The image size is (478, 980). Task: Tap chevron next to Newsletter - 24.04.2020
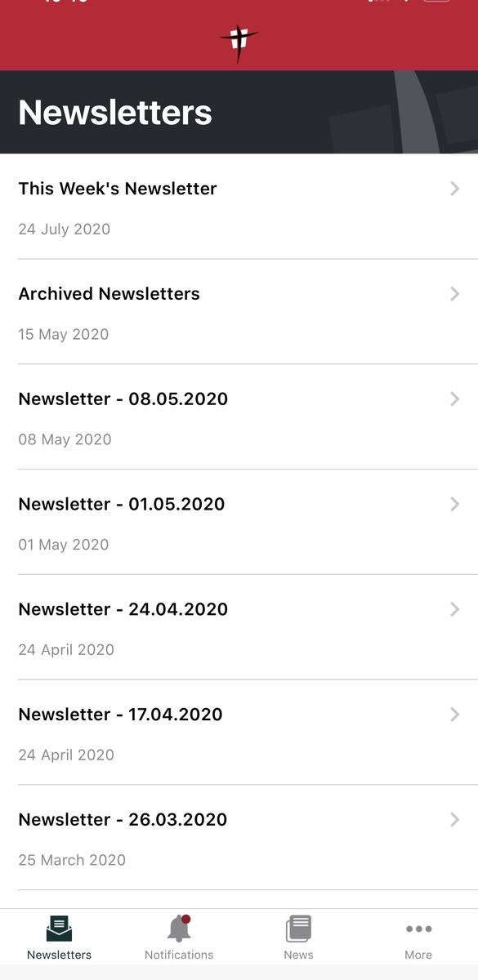click(455, 609)
